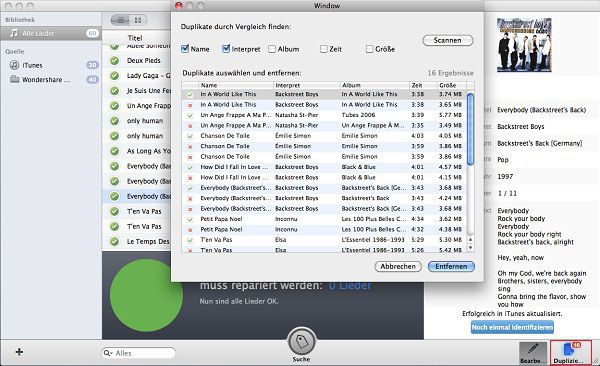The width and height of the screenshot is (600, 366).
Task: Click the Wondershare folder icon in sidebar
Action: (x=15, y=79)
